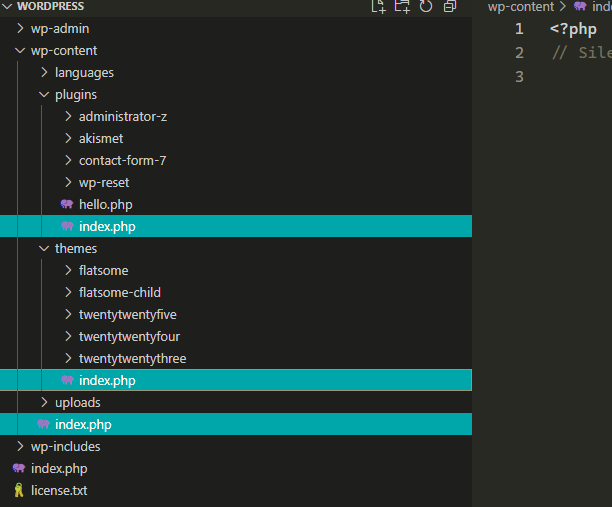This screenshot has width=612, height=507.
Task: Select the akismet folder name
Action: (101, 138)
